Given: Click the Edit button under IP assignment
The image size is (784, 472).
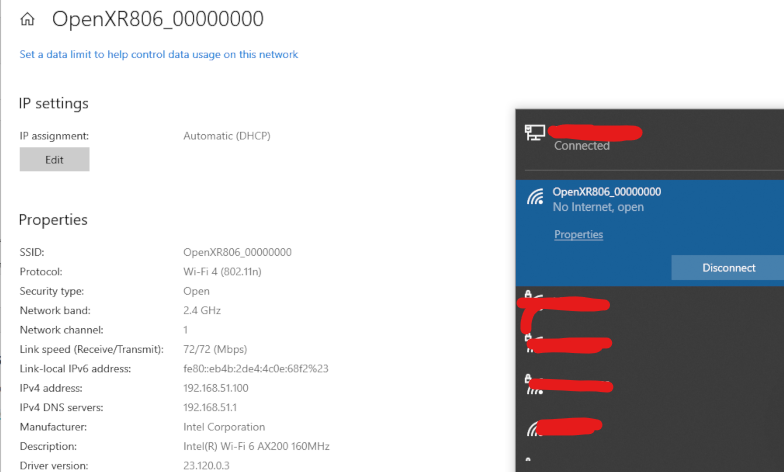Looking at the screenshot, I should point(54,160).
